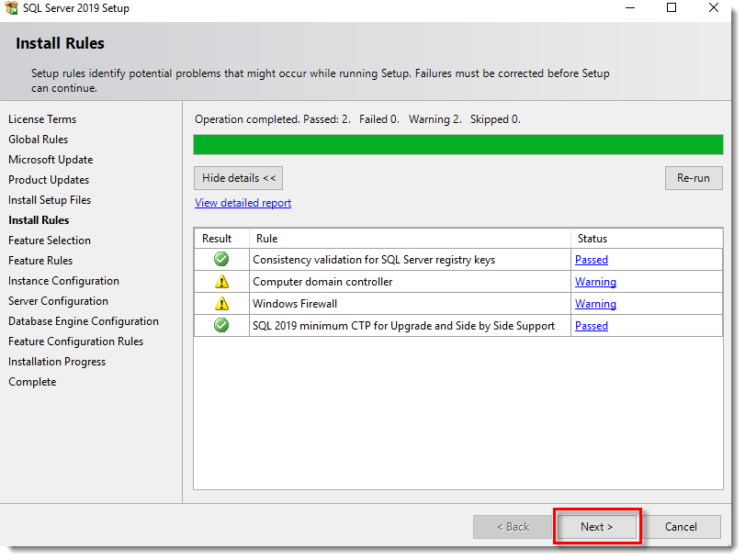The width and height of the screenshot is (745, 560).
Task: Open Warning link for Computer domain controller
Action: [x=595, y=282]
